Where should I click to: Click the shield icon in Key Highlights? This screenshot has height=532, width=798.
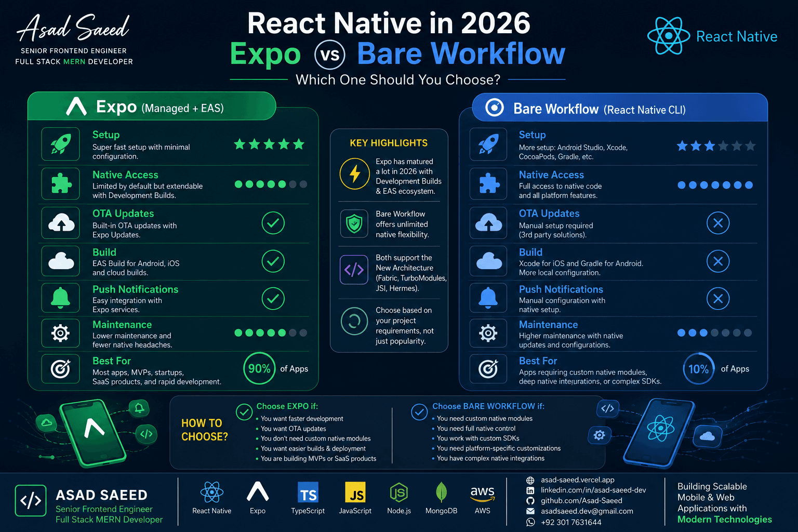point(354,224)
